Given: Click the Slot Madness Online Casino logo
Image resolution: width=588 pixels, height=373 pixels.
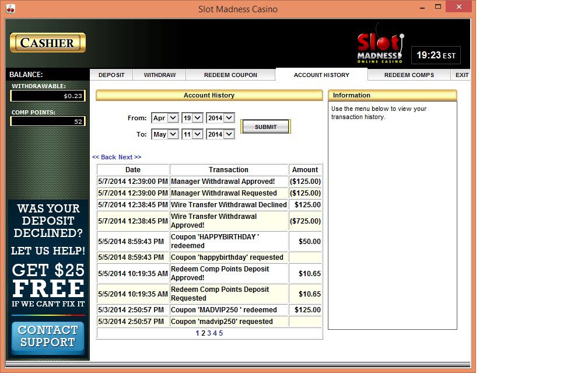Looking at the screenshot, I should tap(380, 43).
